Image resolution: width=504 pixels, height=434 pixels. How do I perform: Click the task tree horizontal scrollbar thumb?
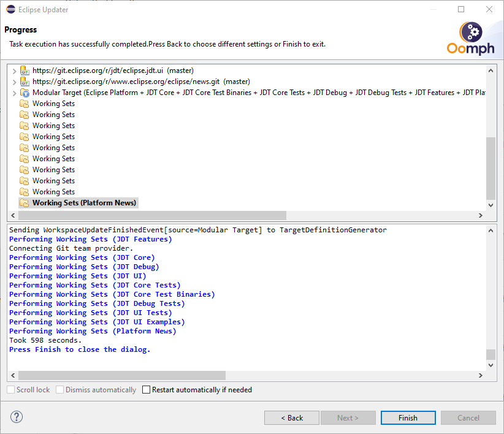click(x=152, y=215)
